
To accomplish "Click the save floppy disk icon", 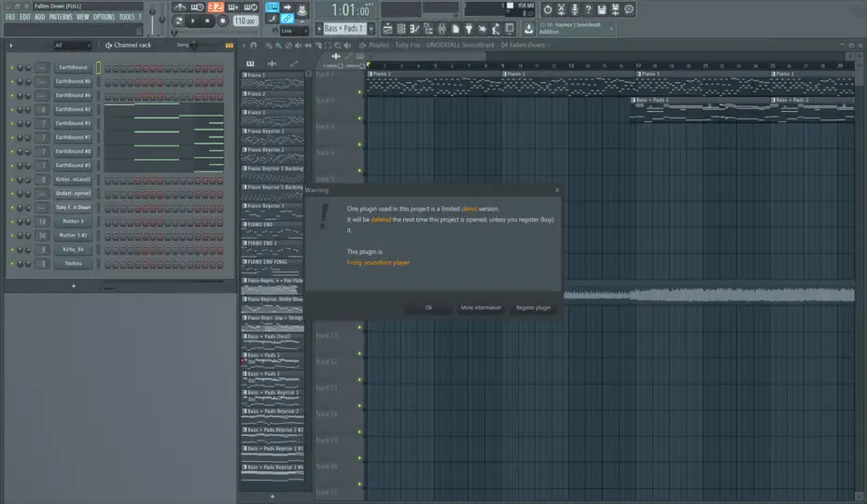I will point(602,9).
